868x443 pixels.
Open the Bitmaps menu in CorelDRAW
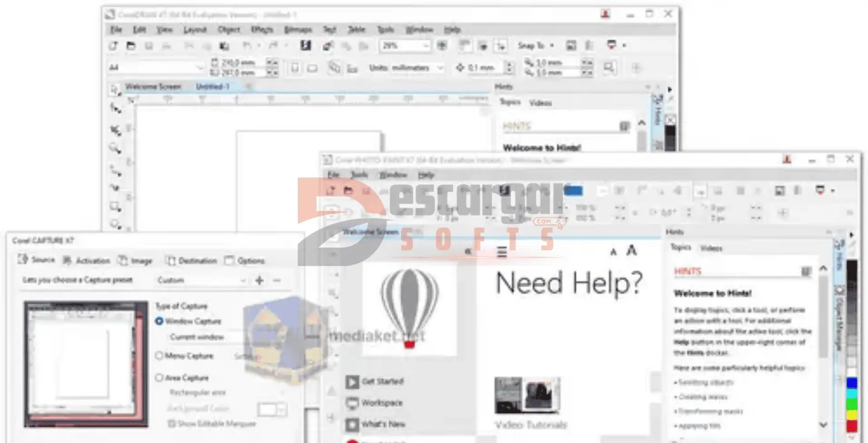[x=298, y=30]
